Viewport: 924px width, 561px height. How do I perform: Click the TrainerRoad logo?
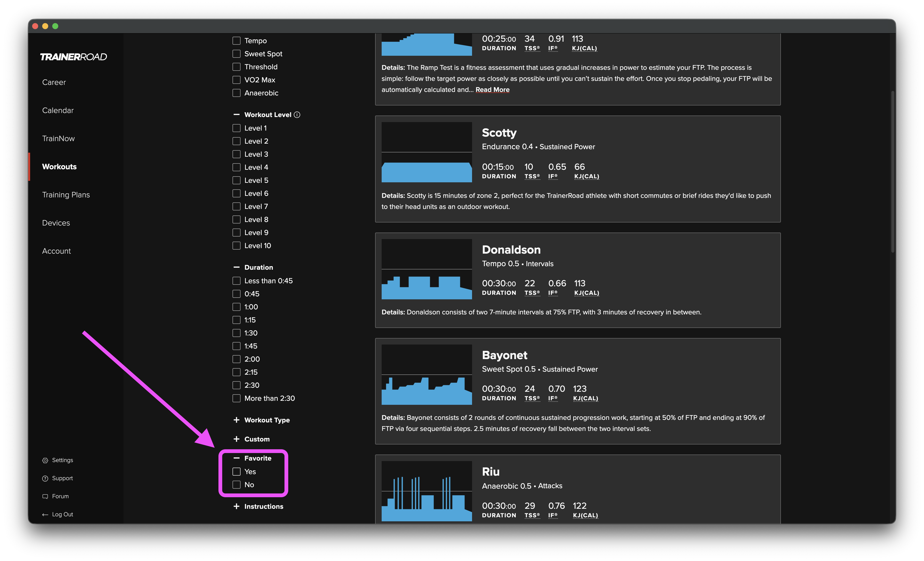[x=74, y=57]
